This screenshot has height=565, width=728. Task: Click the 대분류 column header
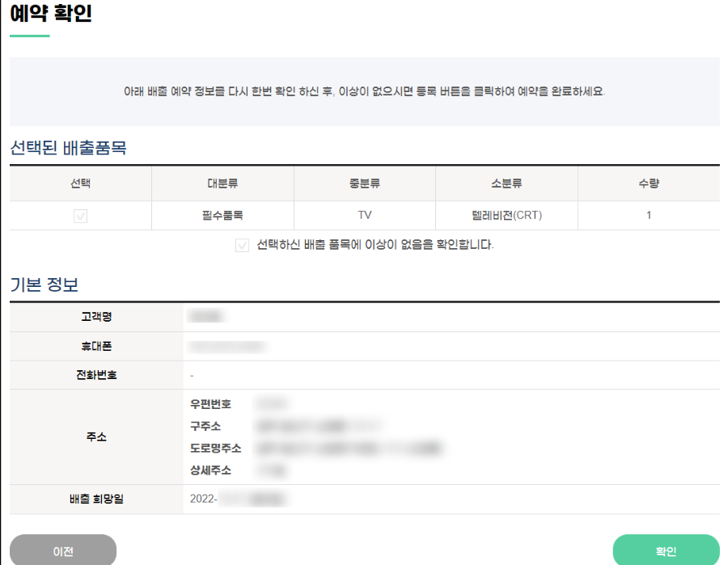222,183
